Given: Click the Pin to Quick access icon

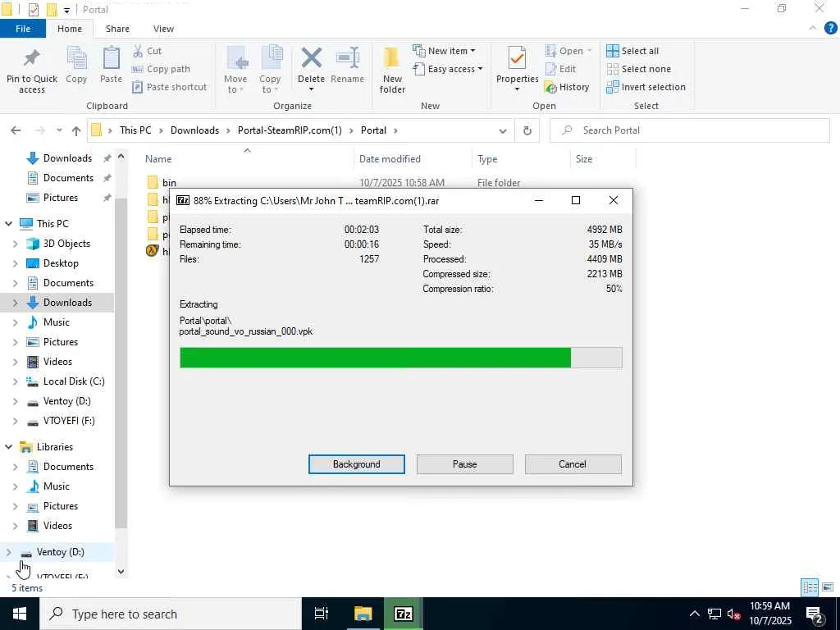Looking at the screenshot, I should point(32,58).
